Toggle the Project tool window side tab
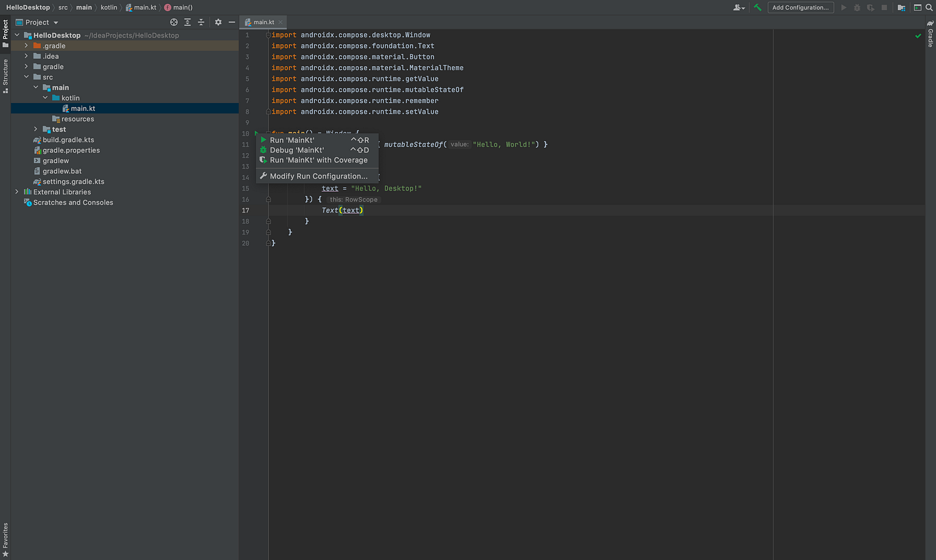The image size is (936, 560). (5, 33)
